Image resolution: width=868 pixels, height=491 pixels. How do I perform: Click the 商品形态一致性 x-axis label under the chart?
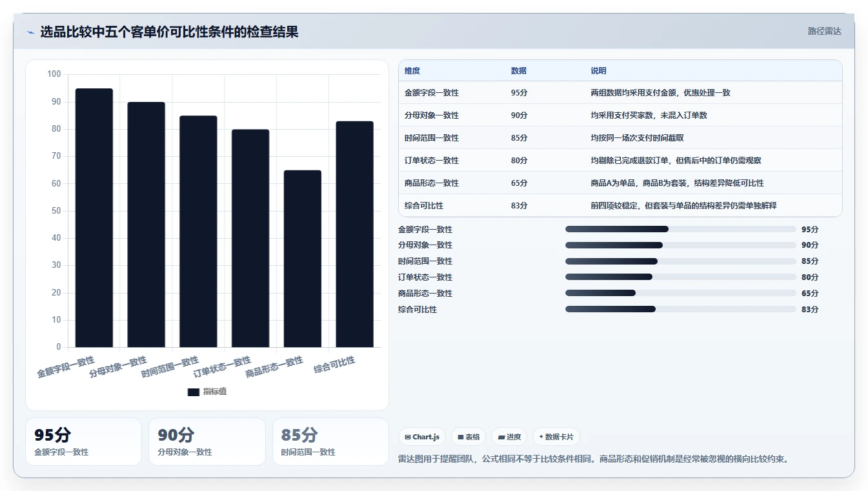click(274, 366)
